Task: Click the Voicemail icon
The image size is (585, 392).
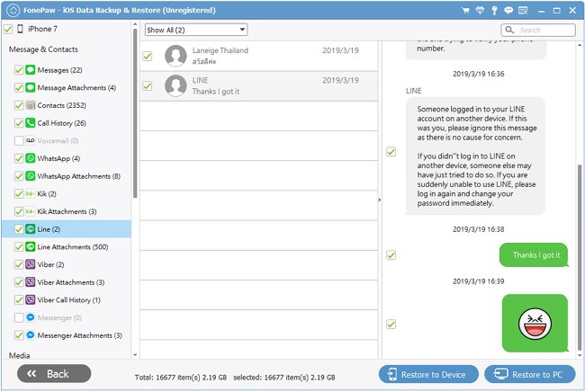Action: coord(31,140)
